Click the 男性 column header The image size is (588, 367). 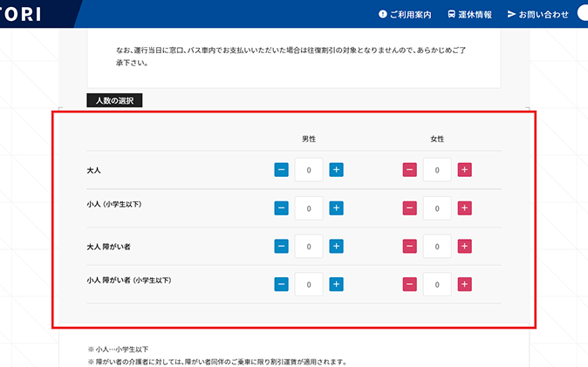click(309, 139)
